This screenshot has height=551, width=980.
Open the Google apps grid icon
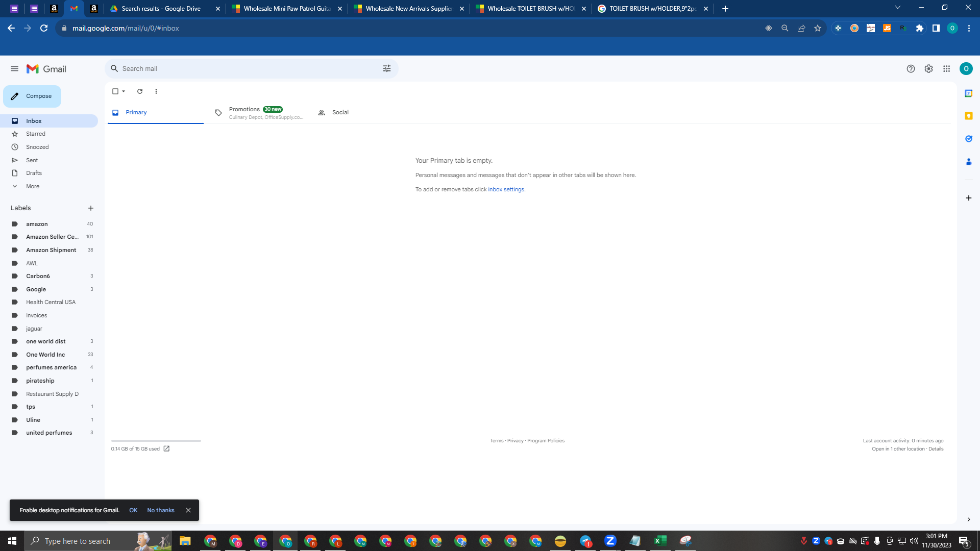tap(946, 69)
